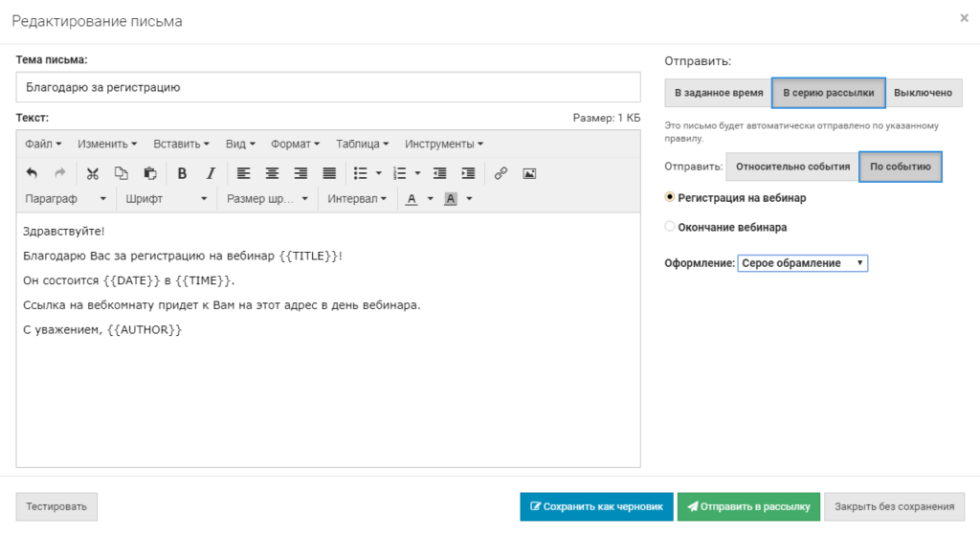The image size is (980, 537).
Task: Open the 'Вставить' menu
Action: coord(182,144)
